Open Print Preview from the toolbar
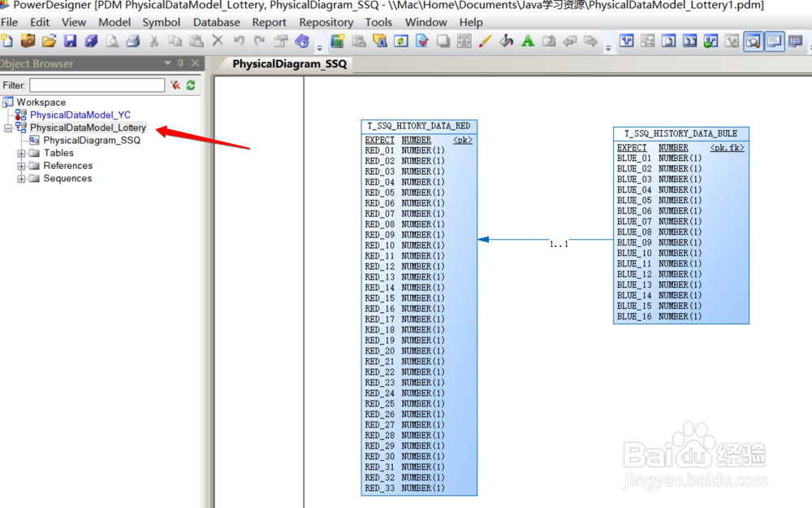Viewport: 812px width, 508px height. click(112, 41)
